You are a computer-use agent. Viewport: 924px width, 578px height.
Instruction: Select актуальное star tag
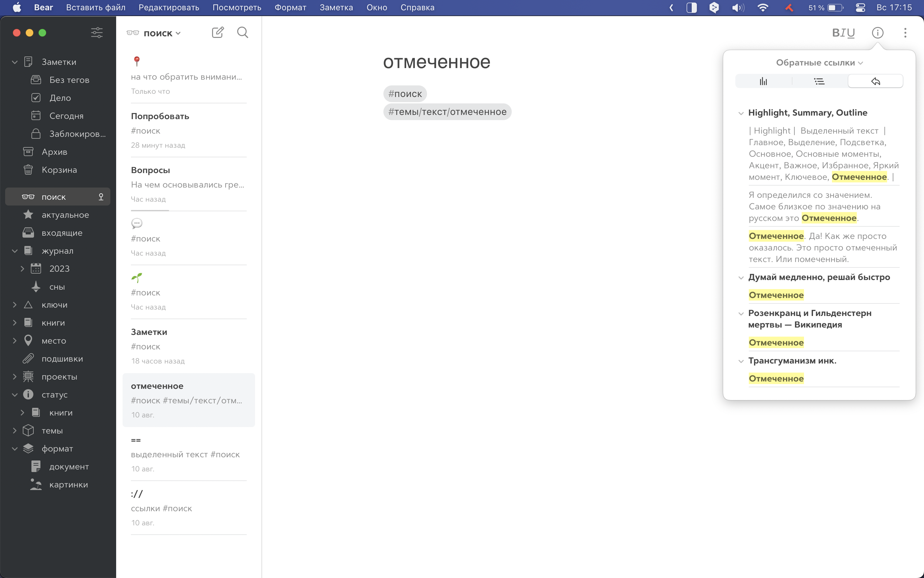pyautogui.click(x=58, y=215)
